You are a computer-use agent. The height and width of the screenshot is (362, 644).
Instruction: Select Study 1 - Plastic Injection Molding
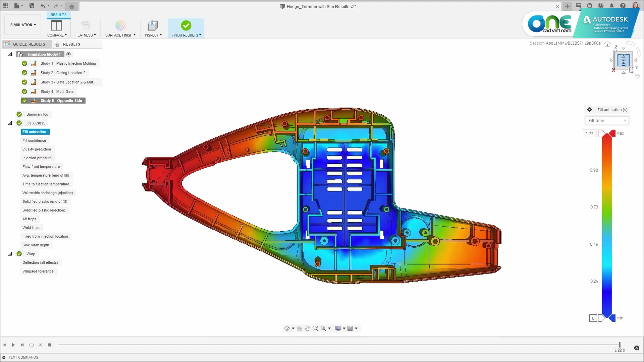(68, 63)
